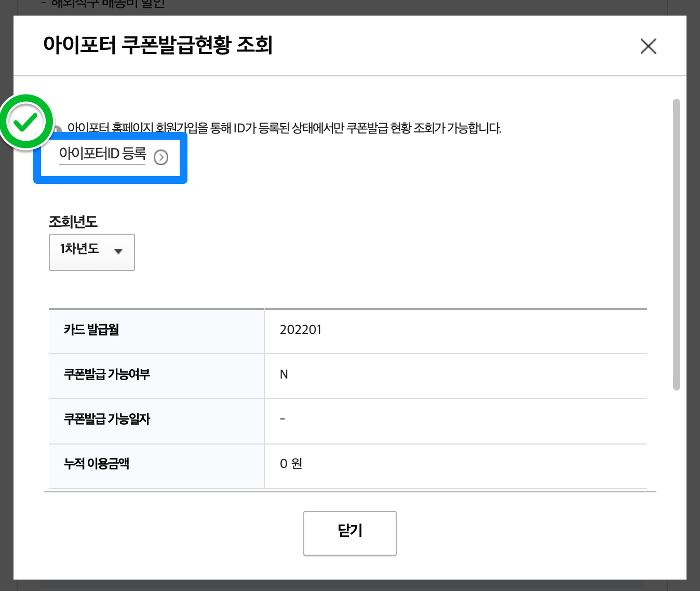Close the 아이포터 쿠폰발급현황 조회 dialog with X
The image size is (700, 591).
click(x=648, y=46)
